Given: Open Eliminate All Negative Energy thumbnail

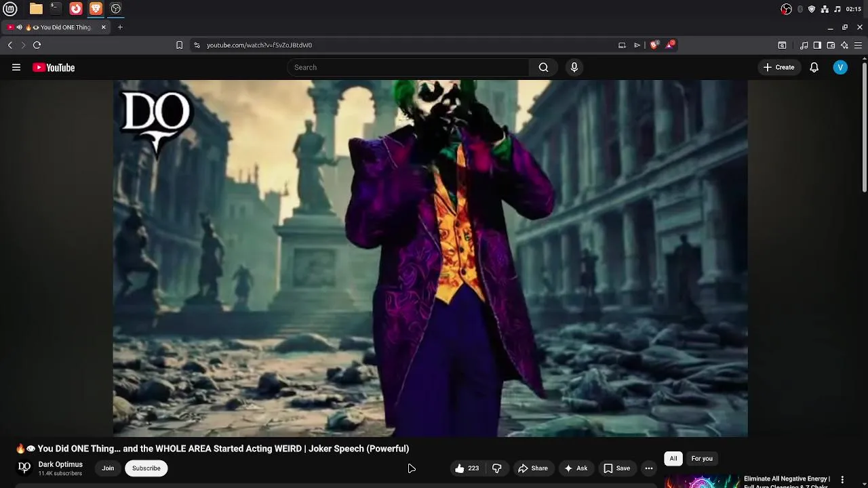Looking at the screenshot, I should pyautogui.click(x=702, y=481).
